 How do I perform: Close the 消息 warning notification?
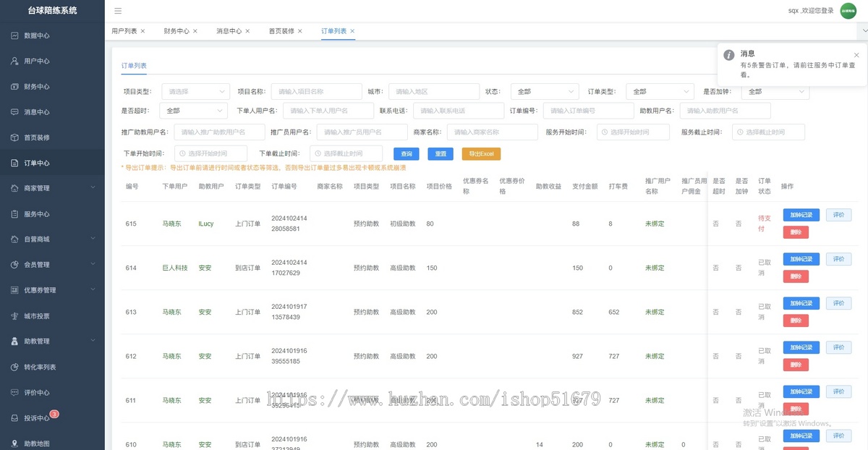[856, 55]
